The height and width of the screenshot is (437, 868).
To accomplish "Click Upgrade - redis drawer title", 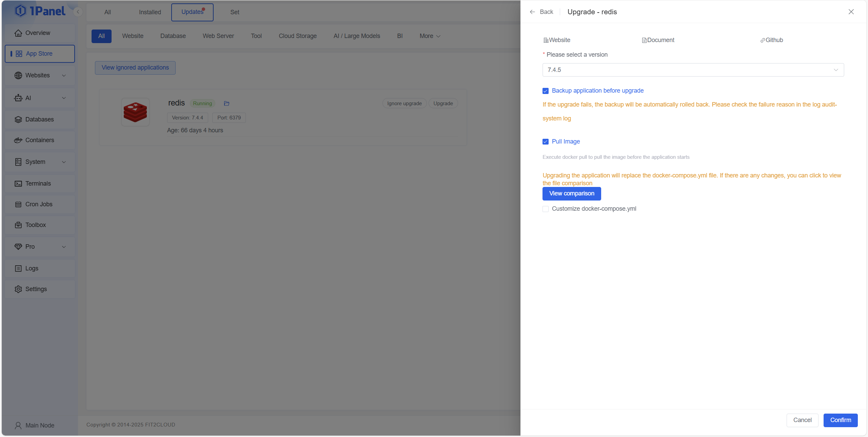I will coord(592,12).
